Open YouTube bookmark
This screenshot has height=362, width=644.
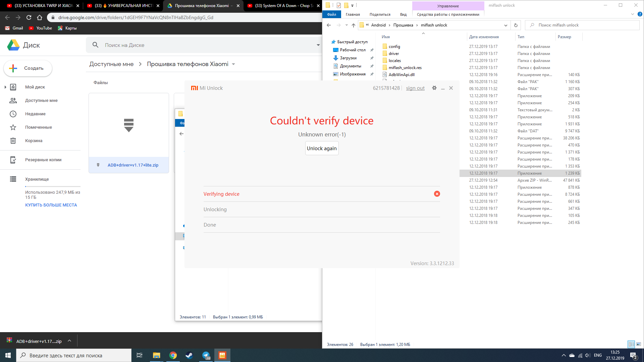[x=41, y=28]
